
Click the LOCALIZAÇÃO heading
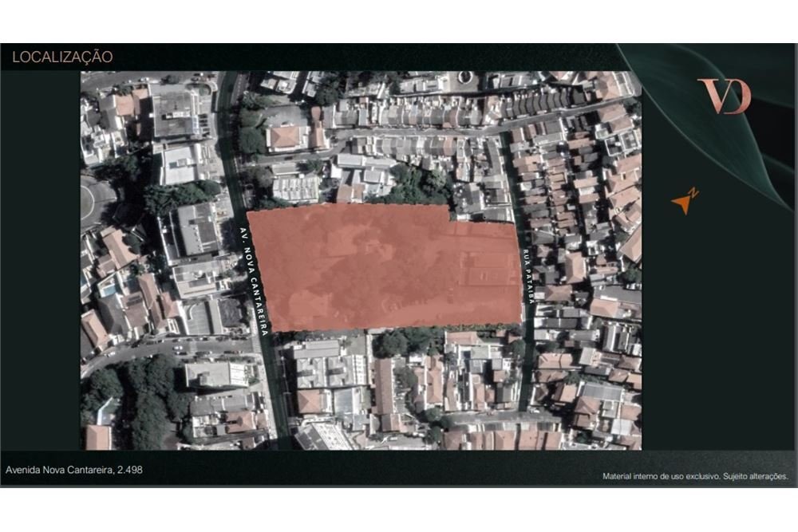coord(62,57)
